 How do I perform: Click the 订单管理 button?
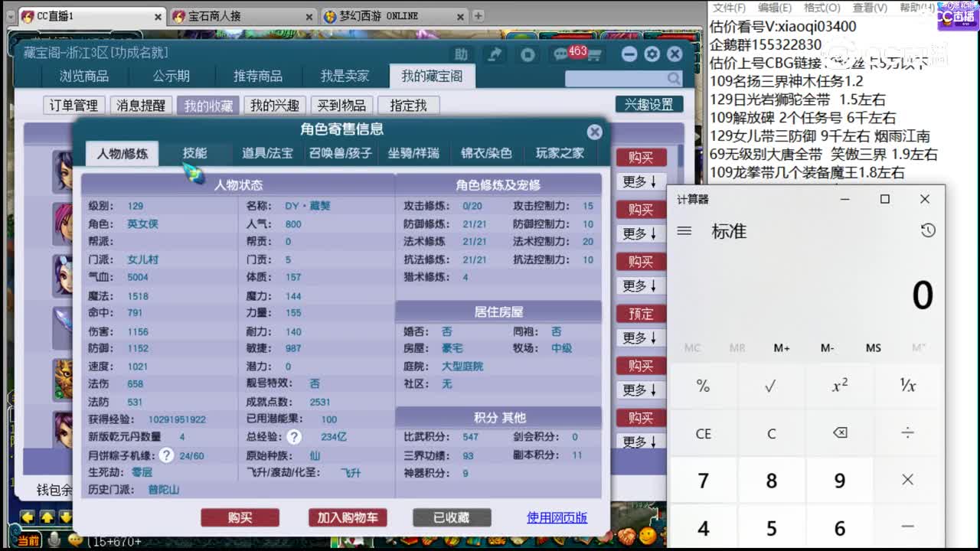coord(73,106)
